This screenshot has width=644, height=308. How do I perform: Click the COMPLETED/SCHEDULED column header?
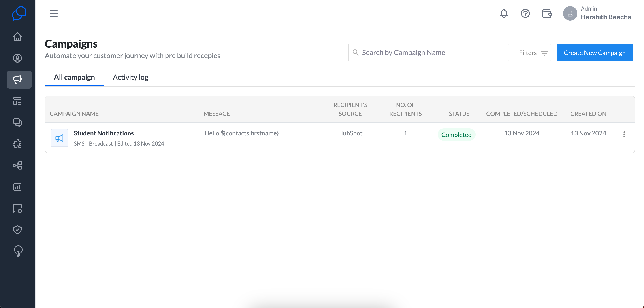(522, 114)
